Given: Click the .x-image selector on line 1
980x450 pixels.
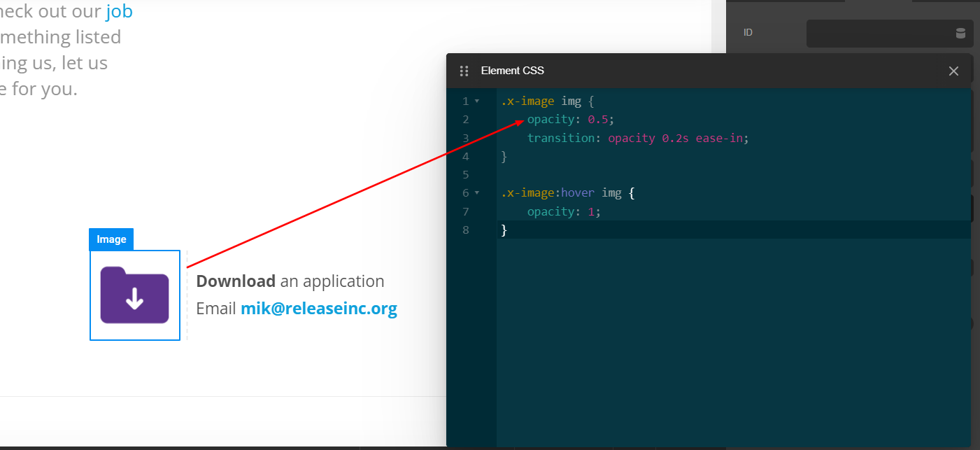Looking at the screenshot, I should (x=527, y=101).
